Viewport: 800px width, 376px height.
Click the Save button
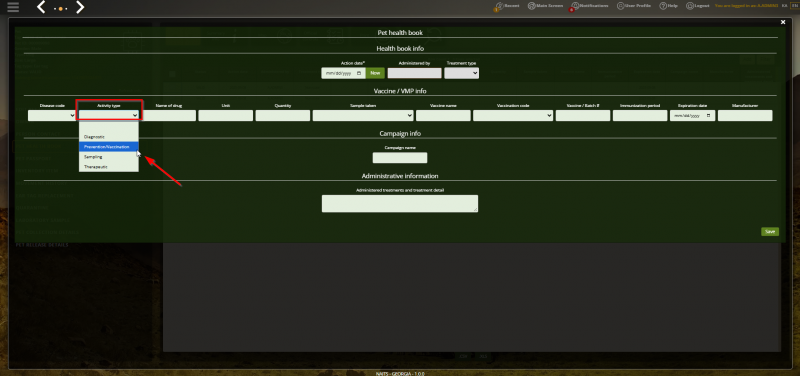[x=770, y=232]
